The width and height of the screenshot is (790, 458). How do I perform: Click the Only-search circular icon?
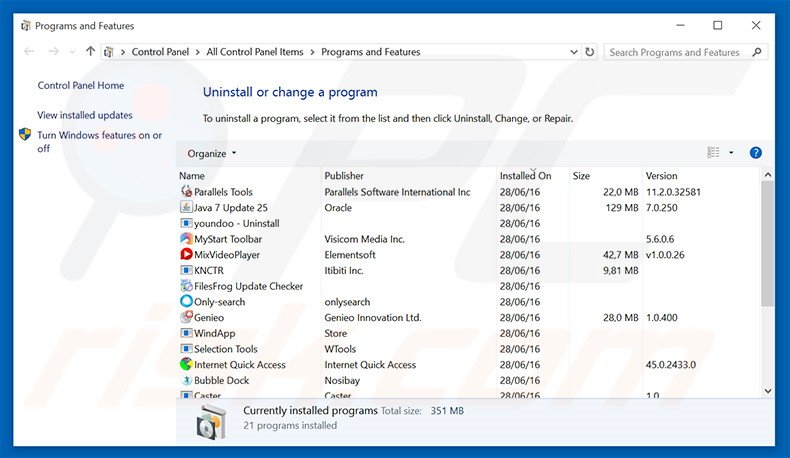tap(186, 302)
